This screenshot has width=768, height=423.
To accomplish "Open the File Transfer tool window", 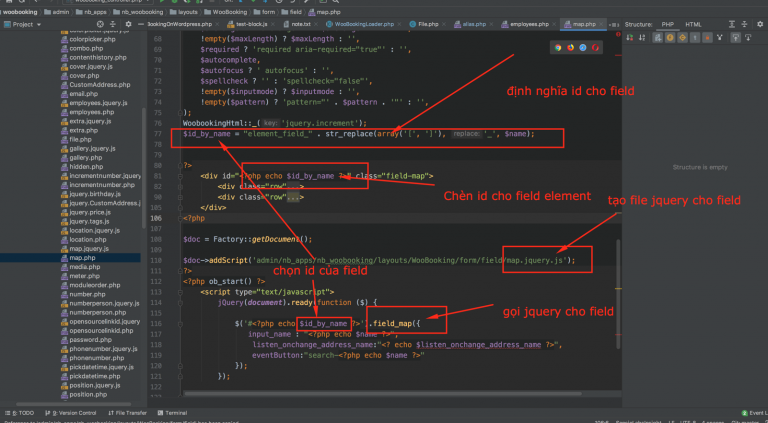I will click(x=129, y=412).
